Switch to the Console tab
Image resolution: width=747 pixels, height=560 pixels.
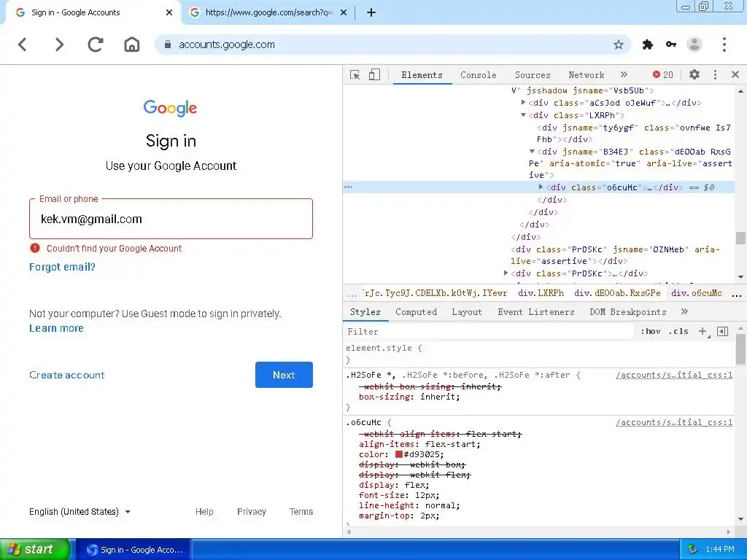479,75
